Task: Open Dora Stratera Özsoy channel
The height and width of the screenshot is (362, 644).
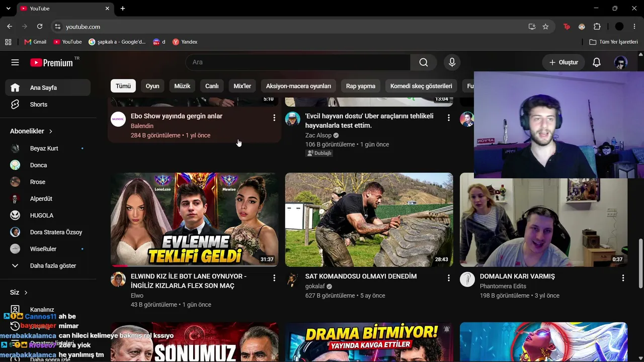Action: 48,232
